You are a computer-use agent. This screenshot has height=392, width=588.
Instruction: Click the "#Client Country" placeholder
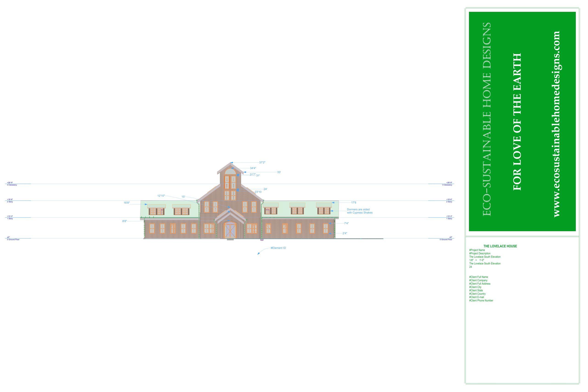tap(477, 294)
